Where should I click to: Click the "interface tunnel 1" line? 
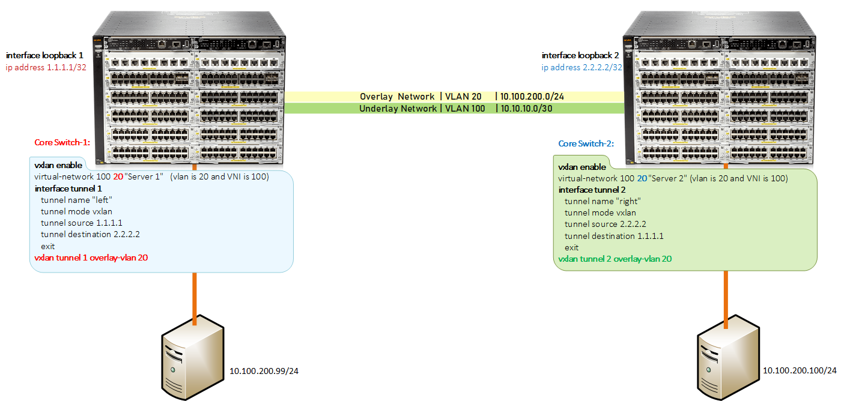[x=68, y=188]
